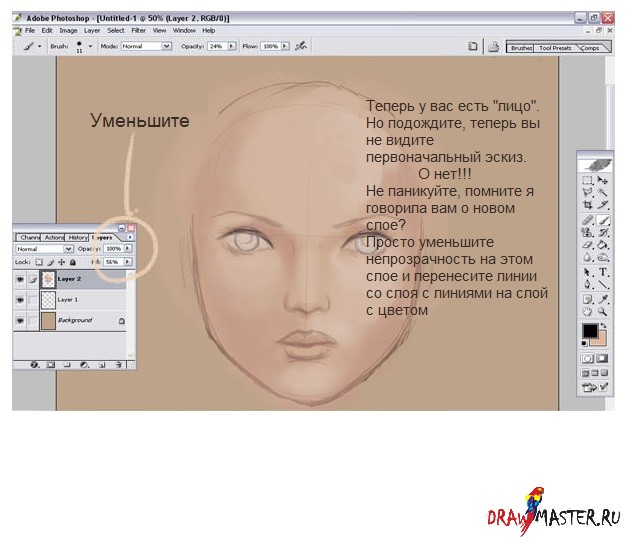Open tool preset picker arrow
Screen dimensions: 628x544
click(40, 46)
